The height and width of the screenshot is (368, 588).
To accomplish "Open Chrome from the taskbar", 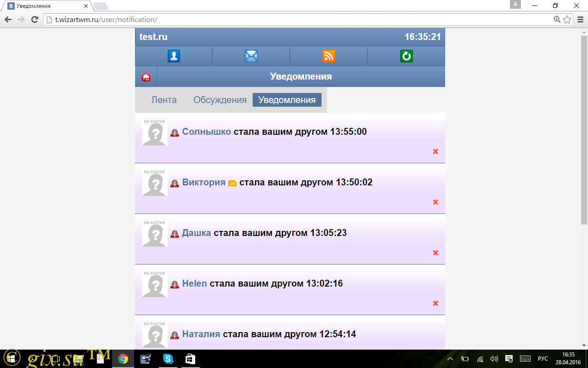I will (x=123, y=359).
